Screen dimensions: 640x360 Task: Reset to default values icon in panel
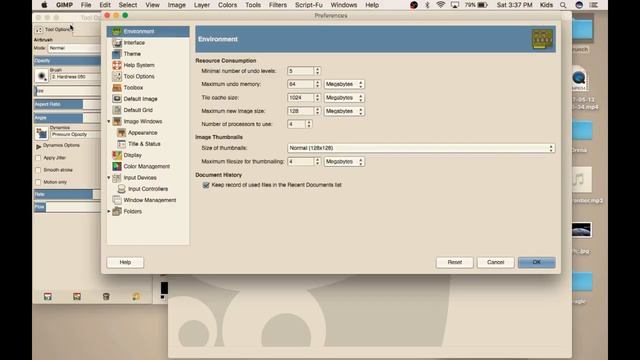pyautogui.click(x=136, y=297)
